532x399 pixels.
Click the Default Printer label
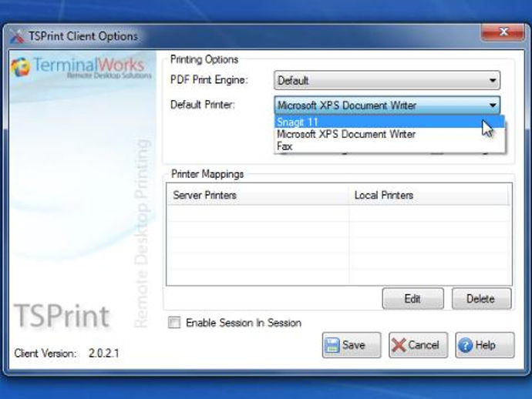(203, 105)
